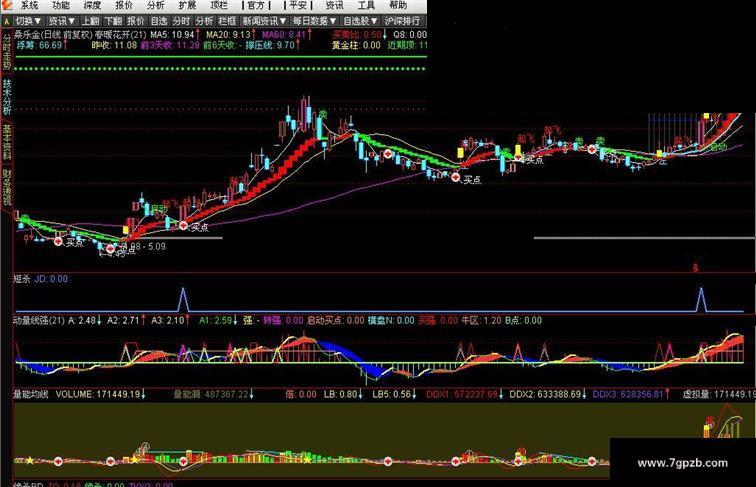The height and width of the screenshot is (487, 756).
Task: Open the 自选股 dropdown
Action: 360,21
